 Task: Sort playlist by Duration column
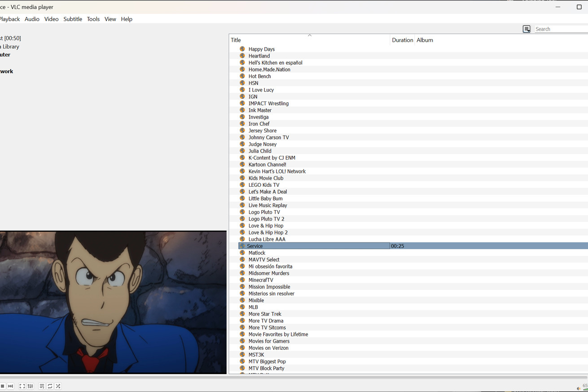(x=402, y=40)
